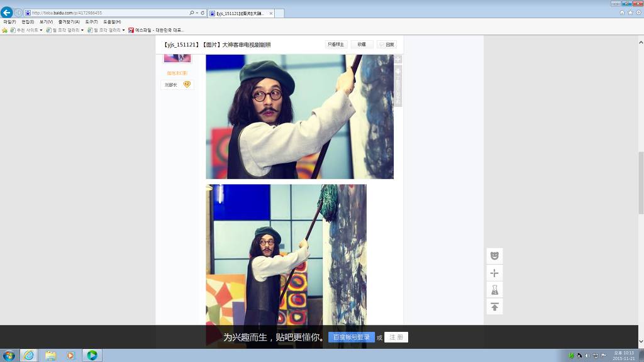Open the Favorites star icon at top right
644x362 pixels.
(630, 13)
